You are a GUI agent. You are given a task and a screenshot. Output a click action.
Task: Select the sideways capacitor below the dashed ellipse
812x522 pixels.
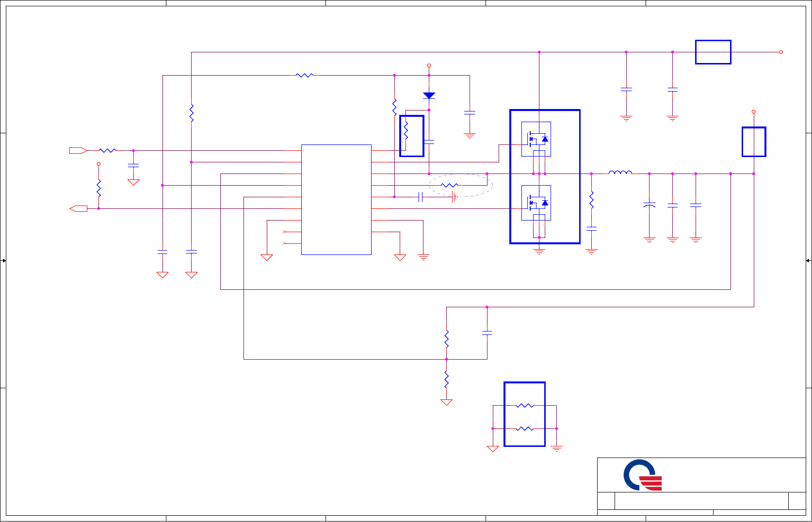tap(421, 197)
